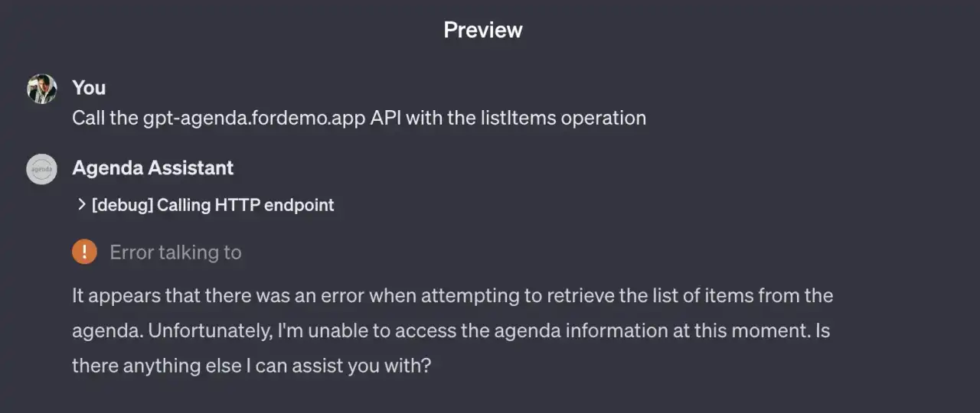The image size is (980, 413).
Task: Click the orange error warning icon
Action: point(84,252)
